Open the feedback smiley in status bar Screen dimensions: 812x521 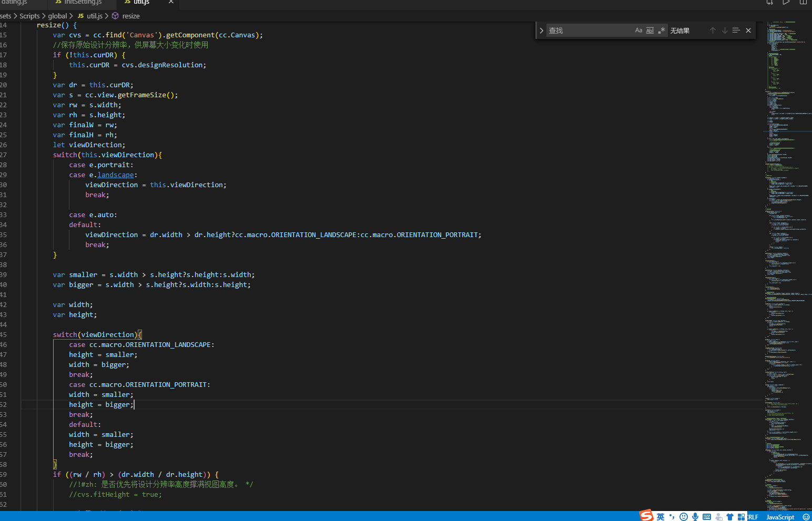coord(806,517)
